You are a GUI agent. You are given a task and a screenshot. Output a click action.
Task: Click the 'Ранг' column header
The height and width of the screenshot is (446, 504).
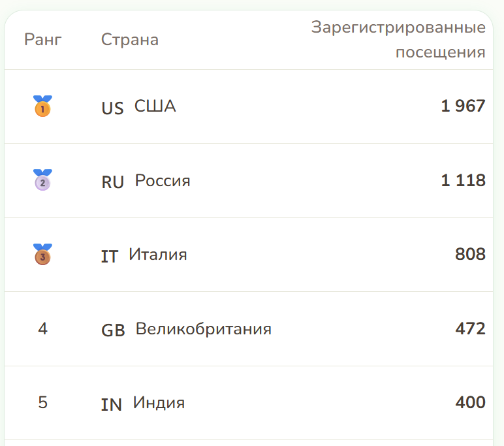click(43, 40)
